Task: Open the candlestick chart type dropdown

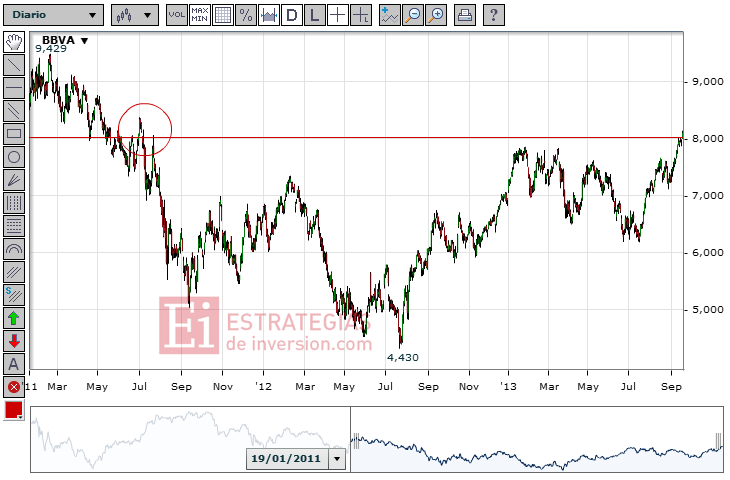Action: tap(135, 15)
